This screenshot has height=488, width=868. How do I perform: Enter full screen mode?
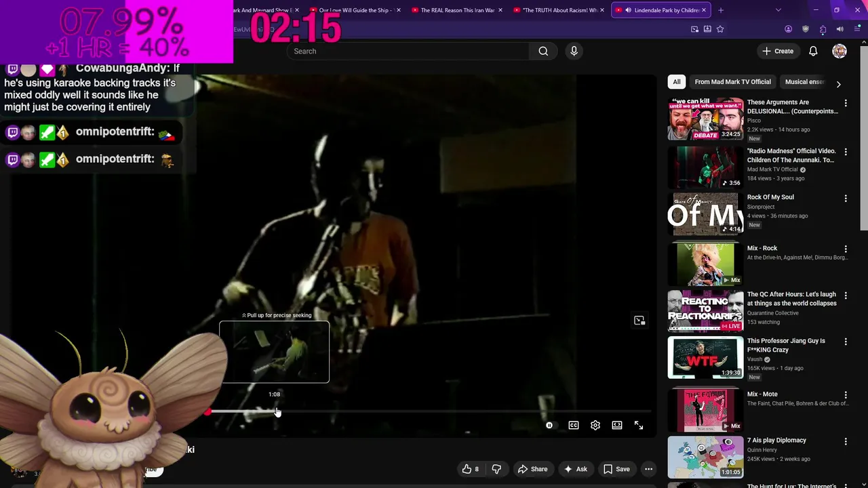639,425
